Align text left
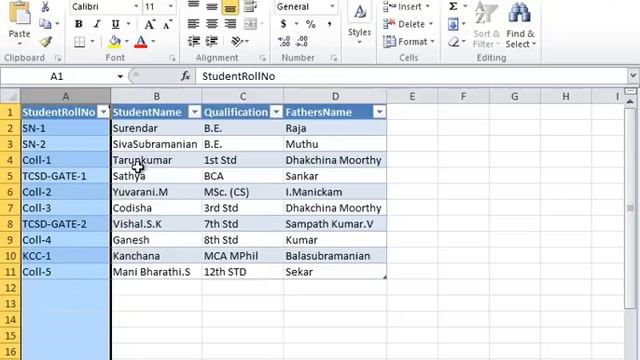 tap(193, 24)
